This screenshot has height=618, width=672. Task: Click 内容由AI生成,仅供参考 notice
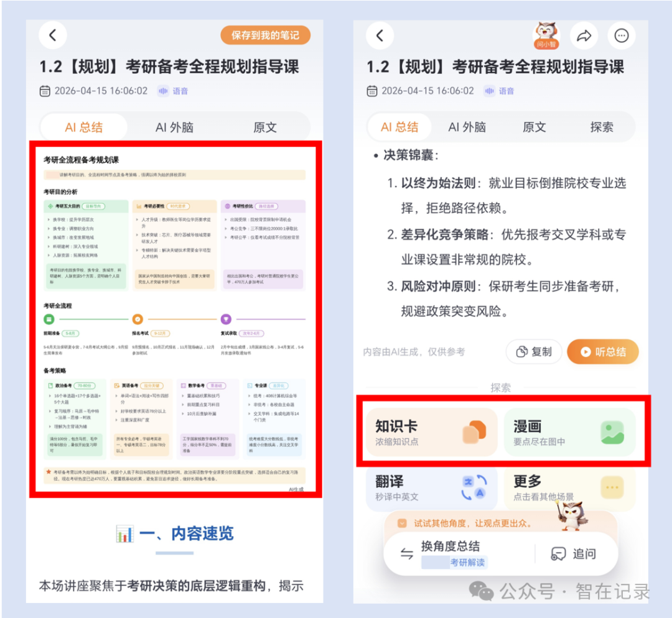point(414,352)
